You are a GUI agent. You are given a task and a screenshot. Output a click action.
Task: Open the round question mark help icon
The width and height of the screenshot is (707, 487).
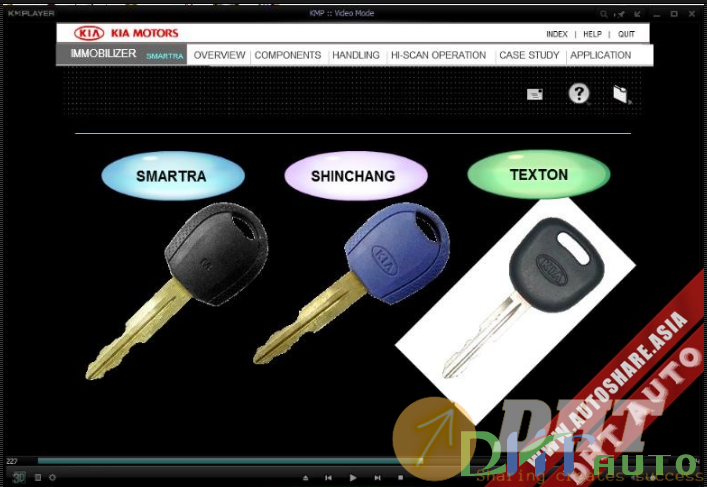click(578, 93)
